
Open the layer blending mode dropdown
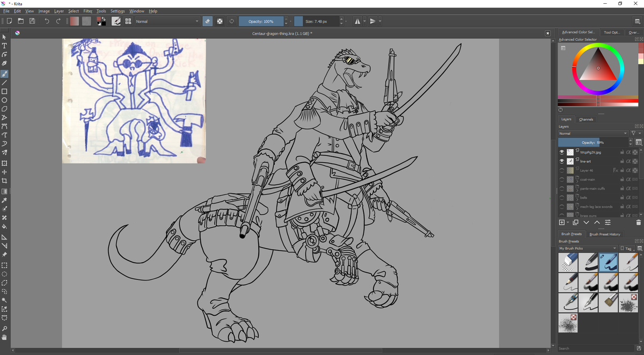pos(592,133)
